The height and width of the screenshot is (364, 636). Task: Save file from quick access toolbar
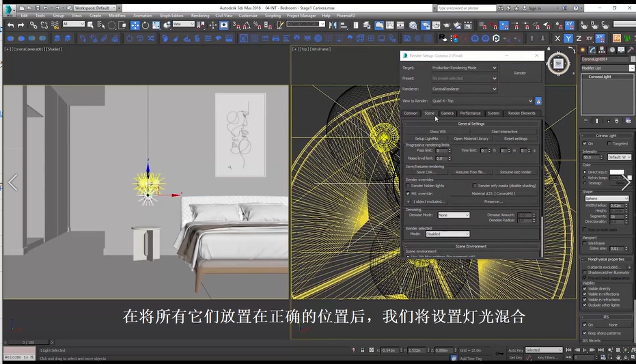pos(38,8)
